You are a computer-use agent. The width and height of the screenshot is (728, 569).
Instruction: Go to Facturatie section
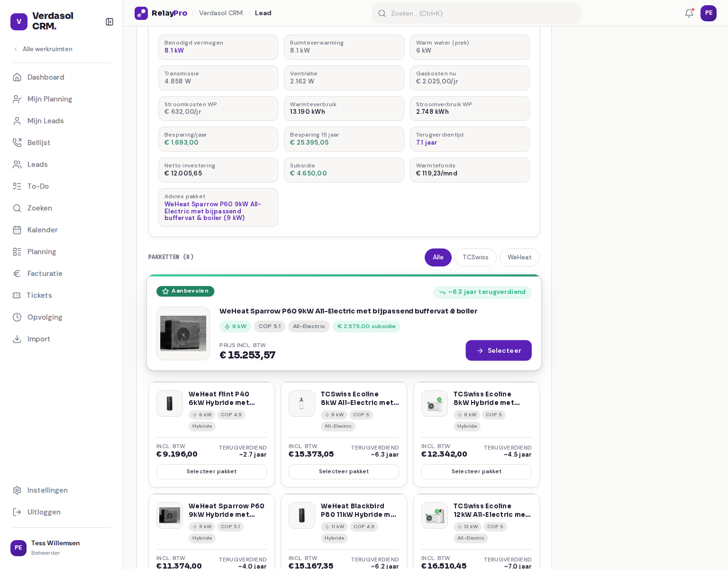(x=61, y=274)
